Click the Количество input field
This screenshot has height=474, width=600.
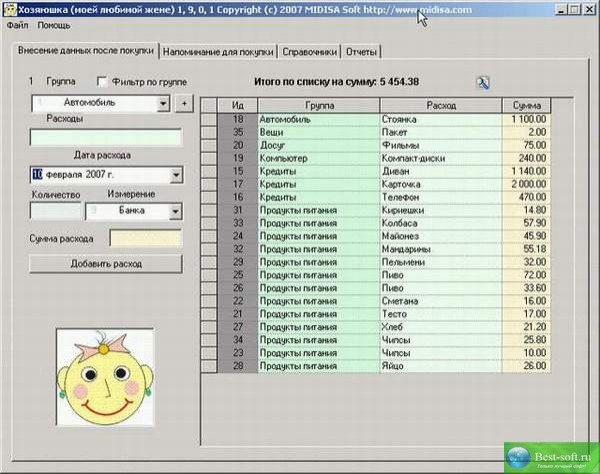[x=55, y=211]
